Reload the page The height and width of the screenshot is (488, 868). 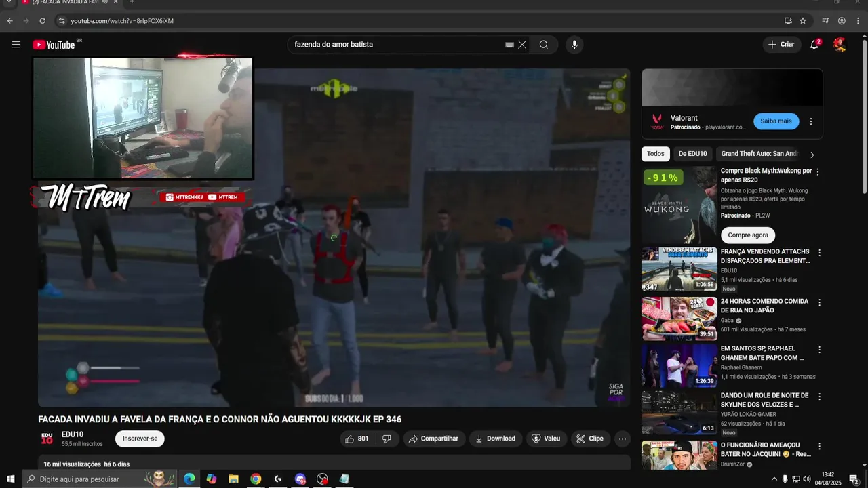pyautogui.click(x=42, y=21)
